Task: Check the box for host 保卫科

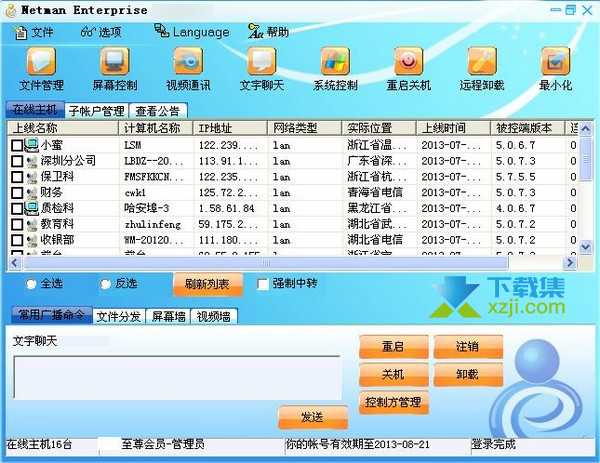Action: (17, 177)
